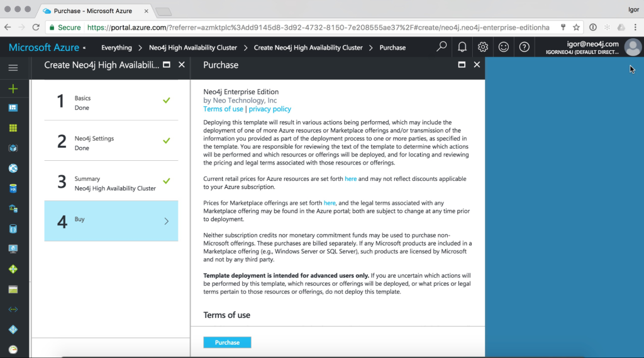Open Resource groups cube icon
The height and width of the screenshot is (358, 644).
pos(13,148)
